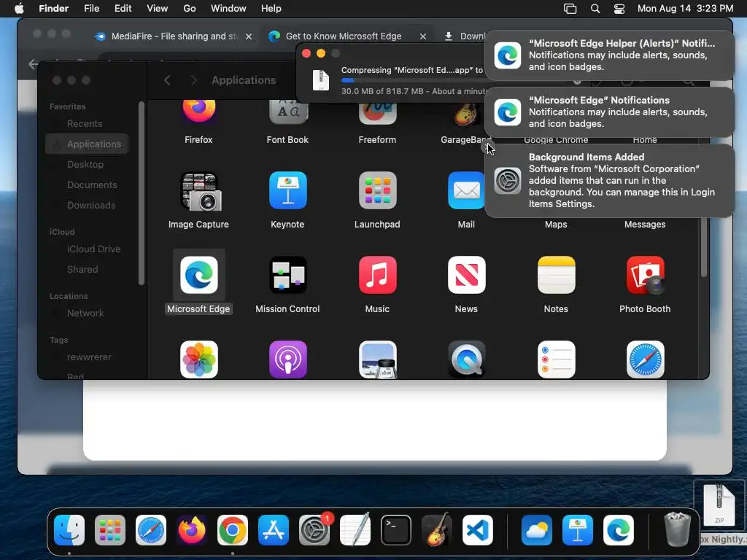Viewport: 747px width, 560px height.
Task: Select Microsoft Edge in Applications folder
Action: (198, 275)
